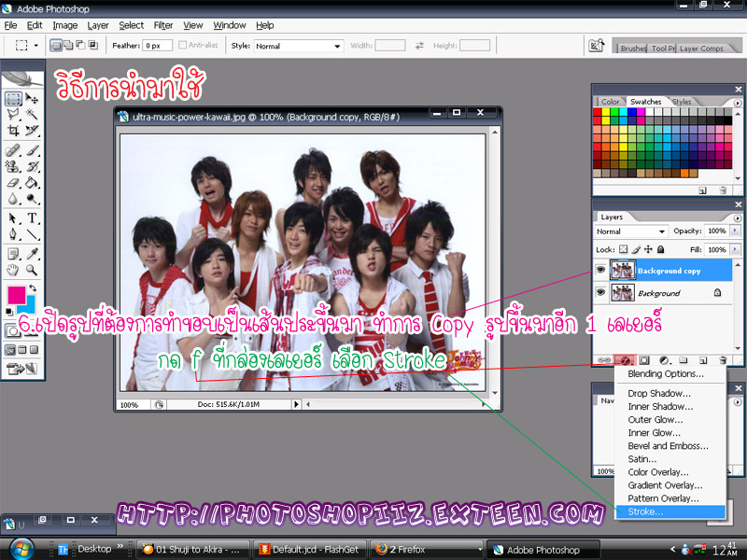The image size is (747, 560).
Task: Select the Horizontal Type tool
Action: pyautogui.click(x=32, y=218)
